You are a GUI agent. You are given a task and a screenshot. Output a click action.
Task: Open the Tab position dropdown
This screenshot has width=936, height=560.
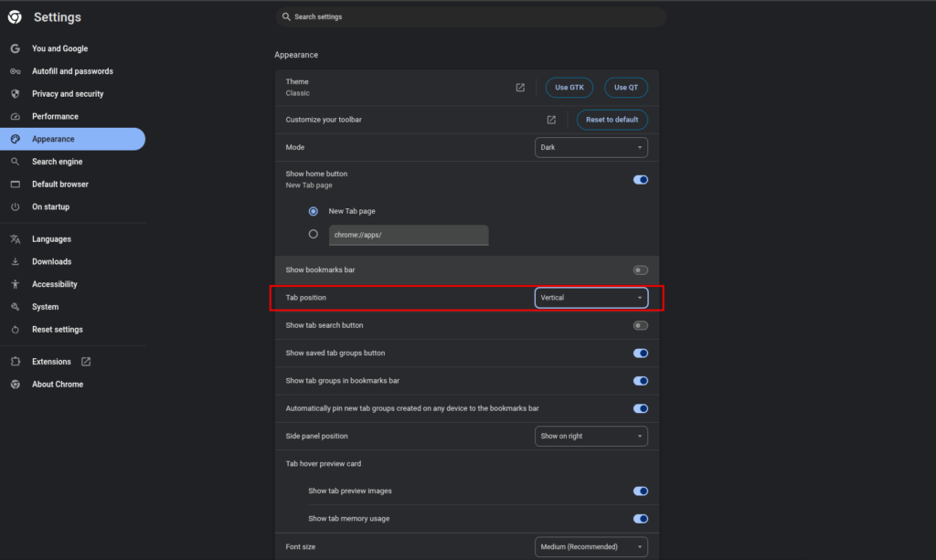pyautogui.click(x=590, y=297)
